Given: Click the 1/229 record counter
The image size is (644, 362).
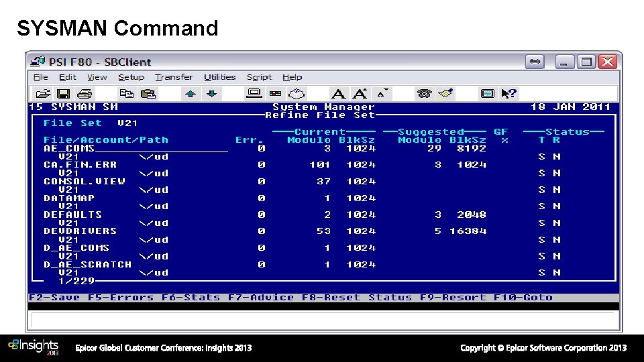Looking at the screenshot, I should tap(76, 281).
